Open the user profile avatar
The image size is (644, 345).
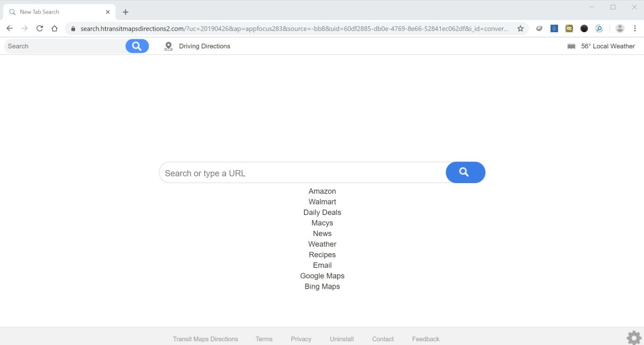[x=620, y=28]
